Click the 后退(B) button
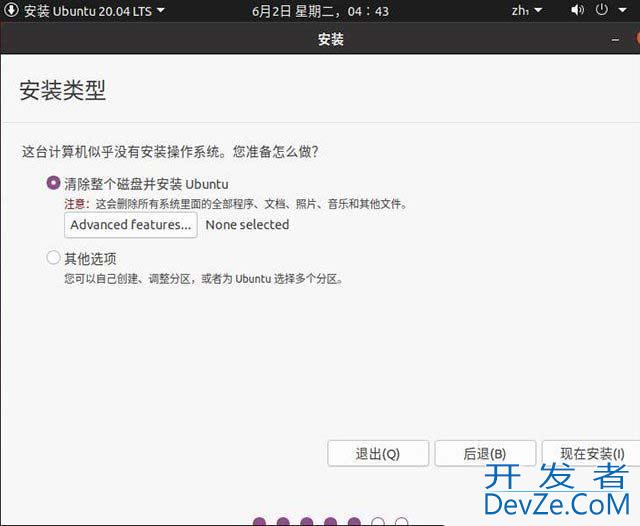The image size is (640, 526). tap(485, 453)
